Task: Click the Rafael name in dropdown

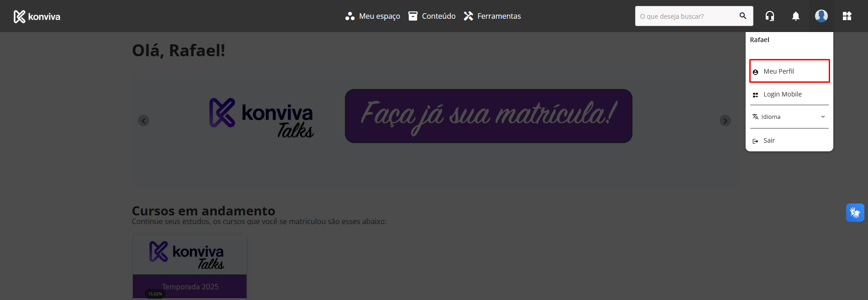Action: (x=760, y=40)
